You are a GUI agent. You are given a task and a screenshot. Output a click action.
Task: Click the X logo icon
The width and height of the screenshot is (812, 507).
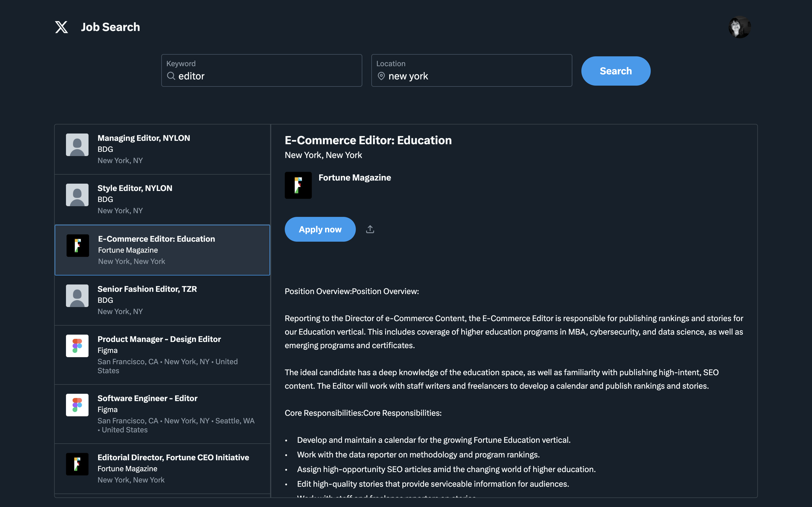[x=61, y=27]
